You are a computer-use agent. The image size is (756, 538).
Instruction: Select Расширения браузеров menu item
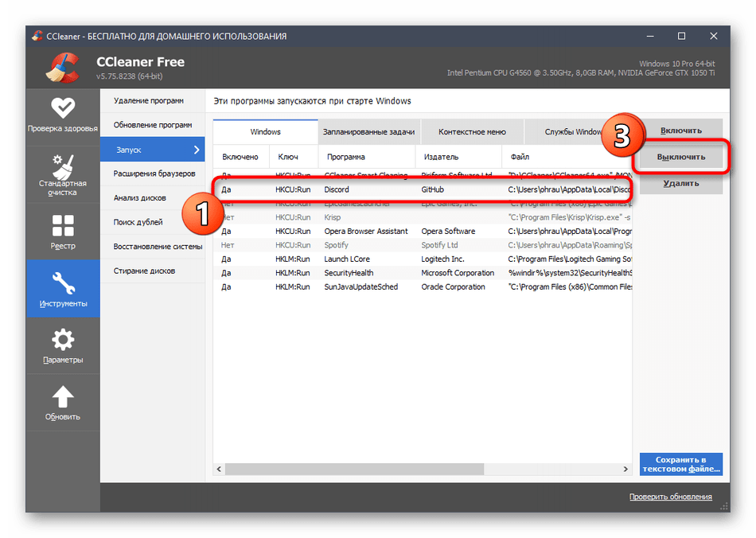tap(152, 173)
